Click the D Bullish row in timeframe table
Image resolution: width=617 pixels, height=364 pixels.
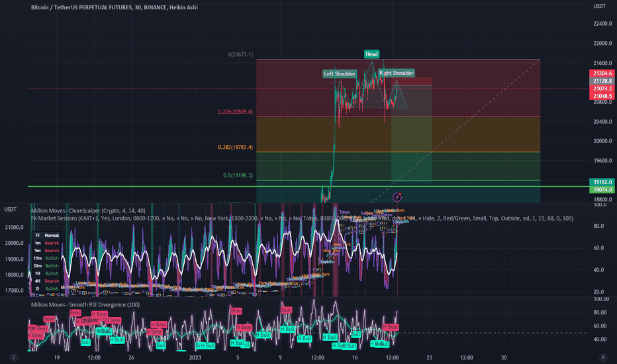(46, 289)
